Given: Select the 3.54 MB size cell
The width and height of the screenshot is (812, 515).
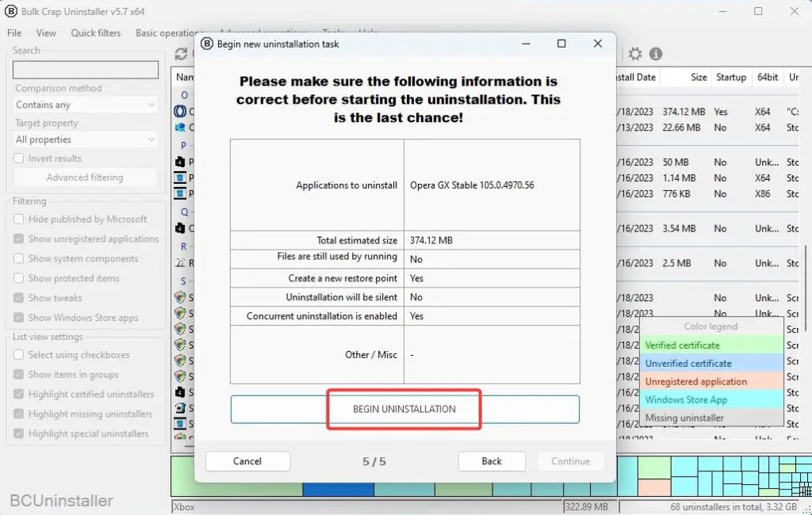Looking at the screenshot, I should coord(679,228).
